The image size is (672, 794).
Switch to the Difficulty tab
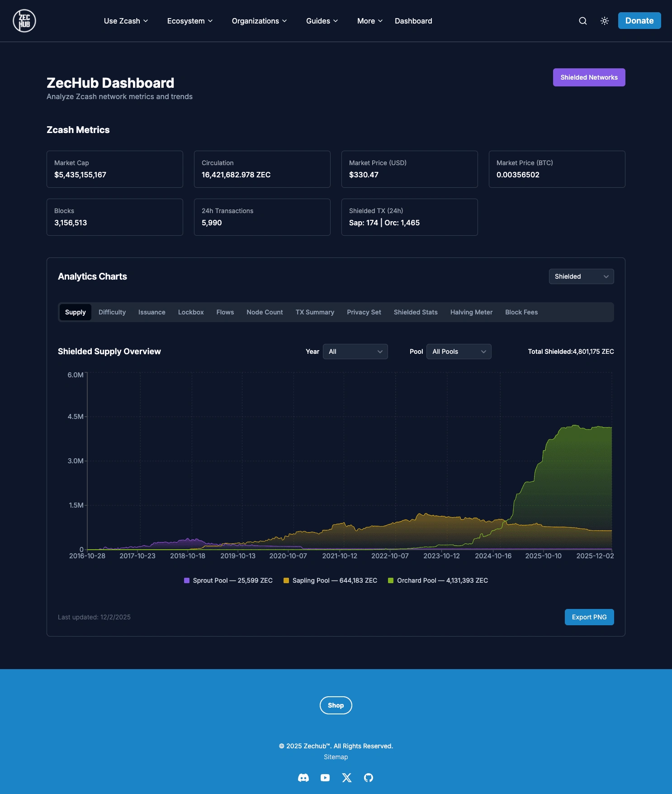(112, 312)
